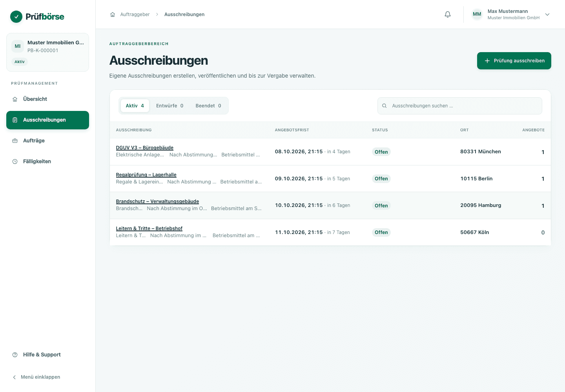This screenshot has height=392, width=565.
Task: Click the Offen badge in the München row
Action: [381, 152]
